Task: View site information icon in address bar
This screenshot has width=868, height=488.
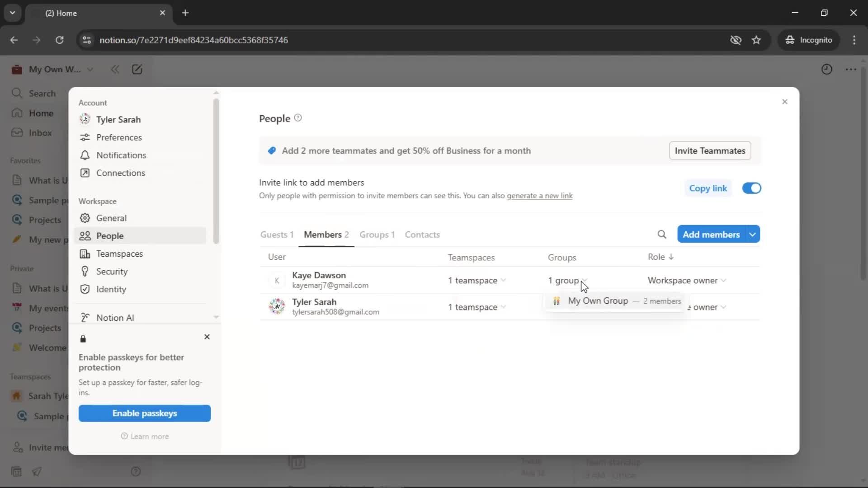Action: tap(87, 40)
